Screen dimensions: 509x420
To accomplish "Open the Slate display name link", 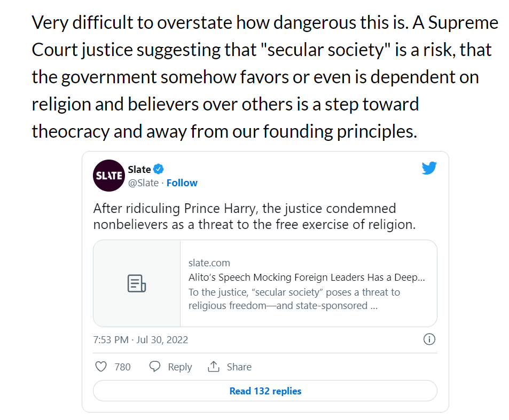I will click(x=139, y=170).
